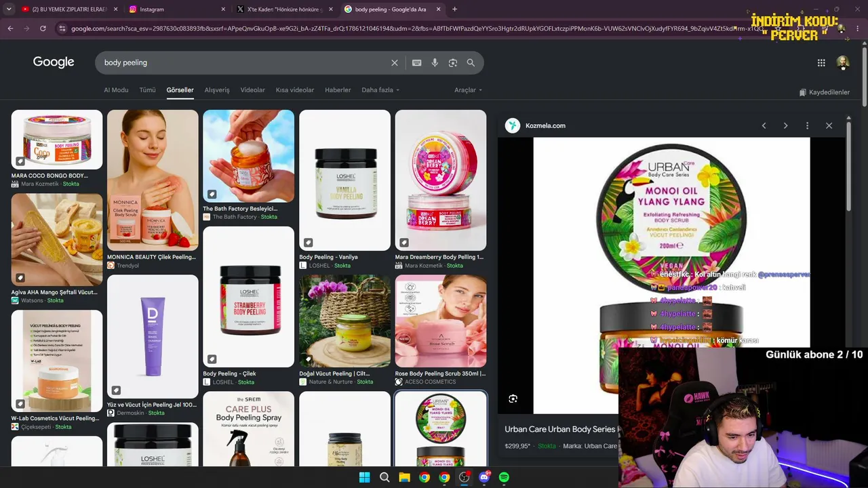Open the Urban Care Urban Body Series title
The height and width of the screenshot is (488, 868).
click(560, 429)
